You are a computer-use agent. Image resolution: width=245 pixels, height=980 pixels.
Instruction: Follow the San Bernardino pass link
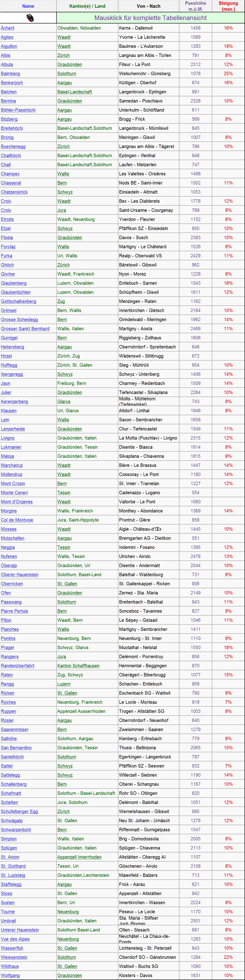click(x=16, y=747)
